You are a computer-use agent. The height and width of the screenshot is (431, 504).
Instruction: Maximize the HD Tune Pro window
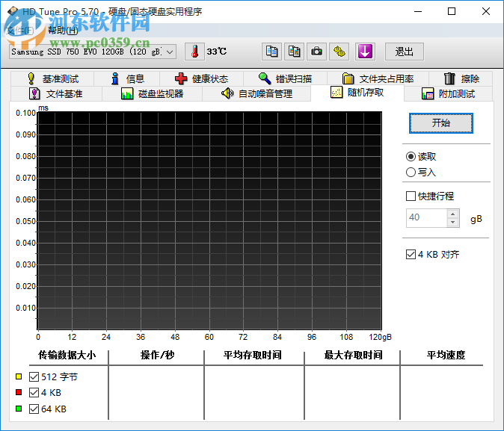pos(452,11)
